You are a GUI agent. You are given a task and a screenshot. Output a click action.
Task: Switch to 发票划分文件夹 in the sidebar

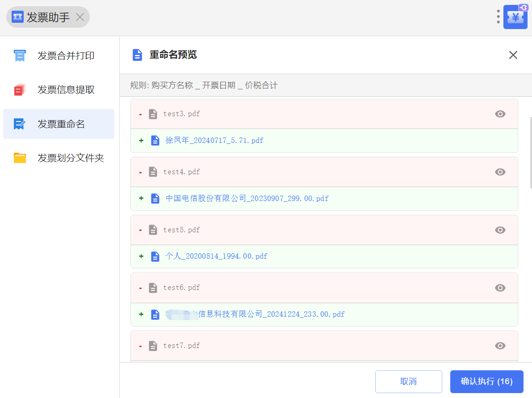(71, 158)
